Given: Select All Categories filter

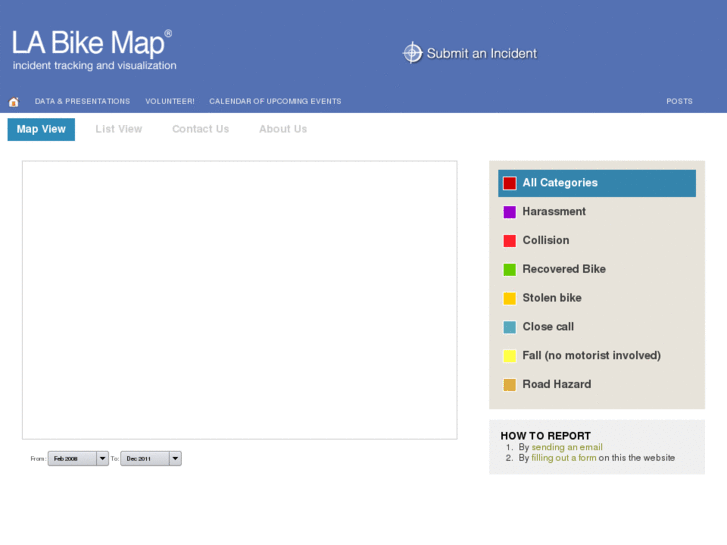Looking at the screenshot, I should [x=597, y=183].
